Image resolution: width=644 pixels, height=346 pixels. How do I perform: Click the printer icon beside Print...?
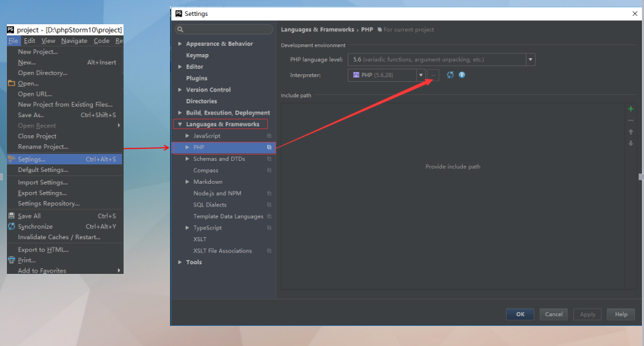click(12, 260)
